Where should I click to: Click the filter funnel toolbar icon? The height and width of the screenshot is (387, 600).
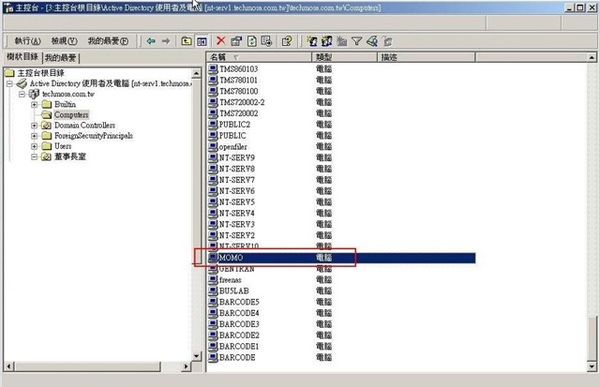(x=357, y=41)
